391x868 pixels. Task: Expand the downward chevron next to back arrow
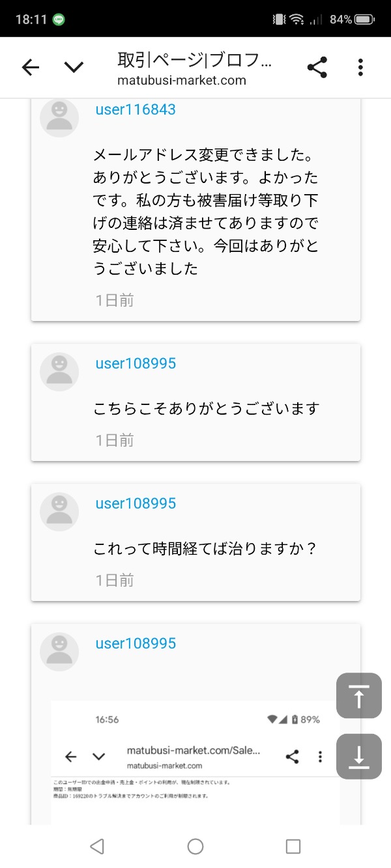point(74,67)
